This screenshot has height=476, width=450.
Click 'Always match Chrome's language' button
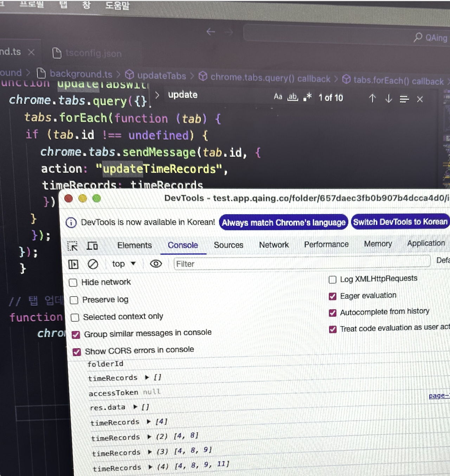[x=283, y=223]
